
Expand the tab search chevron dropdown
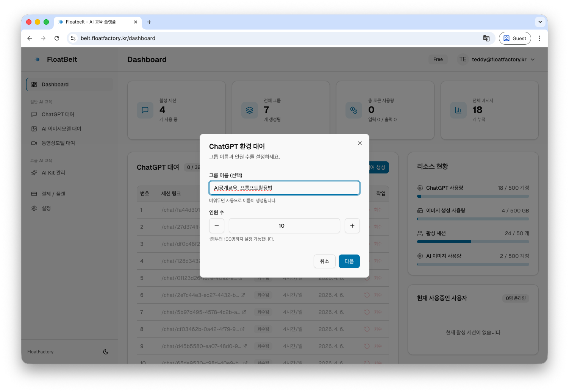(x=540, y=22)
